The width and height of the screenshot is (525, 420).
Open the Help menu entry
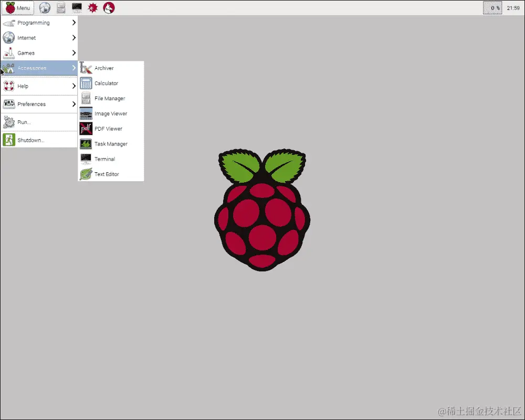pos(39,86)
